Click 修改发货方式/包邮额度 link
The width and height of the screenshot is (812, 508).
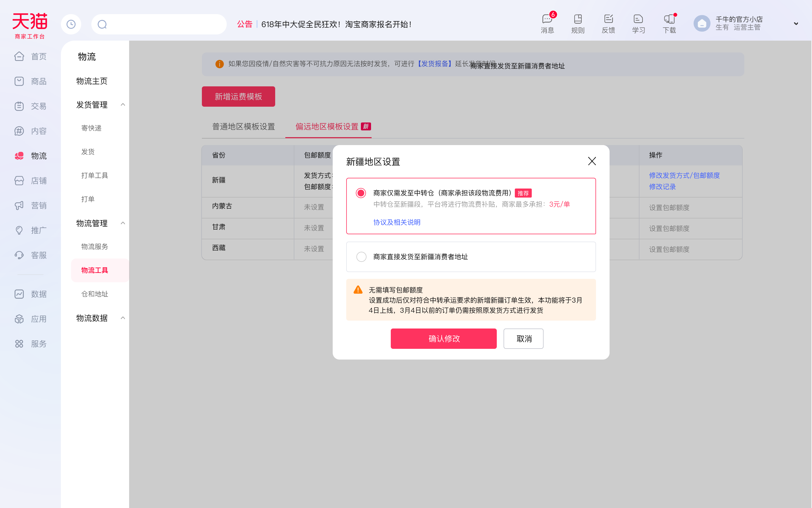[685, 175]
